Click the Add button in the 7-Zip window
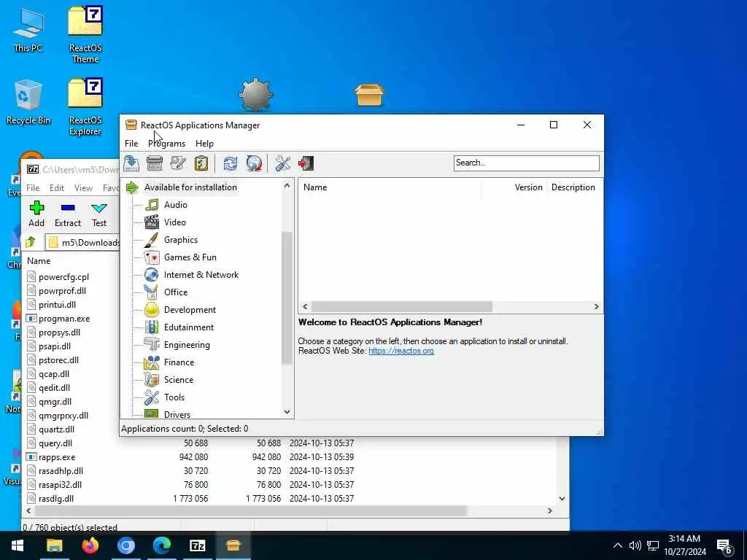Viewport: 747px width, 560px height. pos(36,214)
